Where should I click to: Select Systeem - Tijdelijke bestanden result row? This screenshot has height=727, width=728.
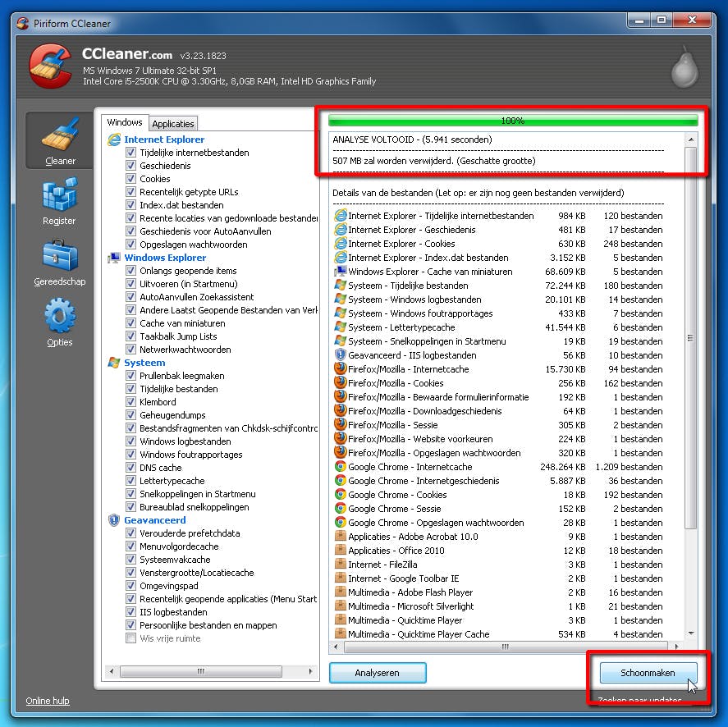tap(498, 285)
